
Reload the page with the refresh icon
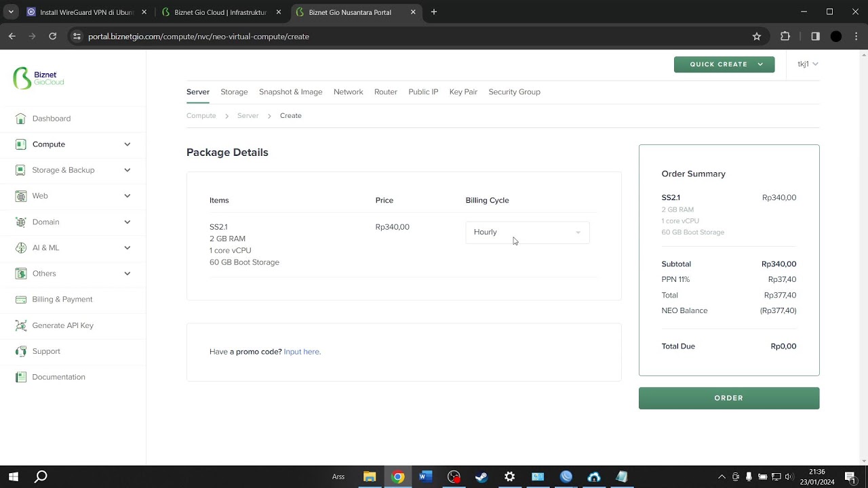53,37
